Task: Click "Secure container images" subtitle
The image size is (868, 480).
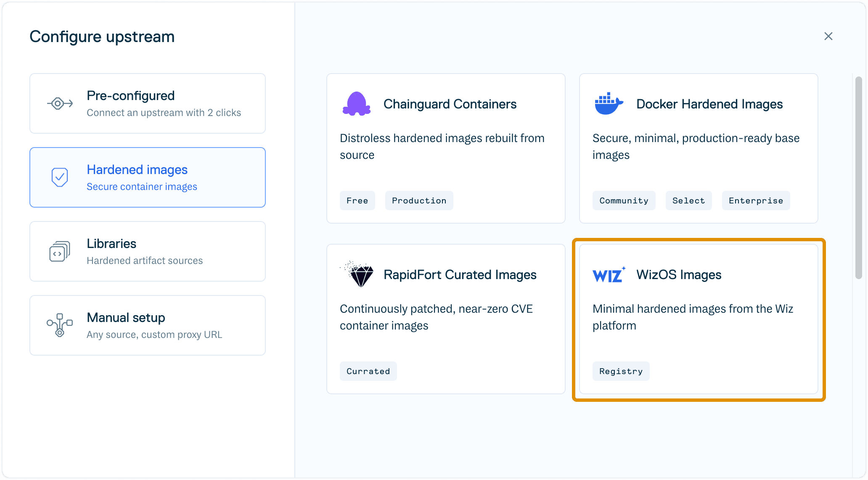Action: pyautogui.click(x=142, y=187)
